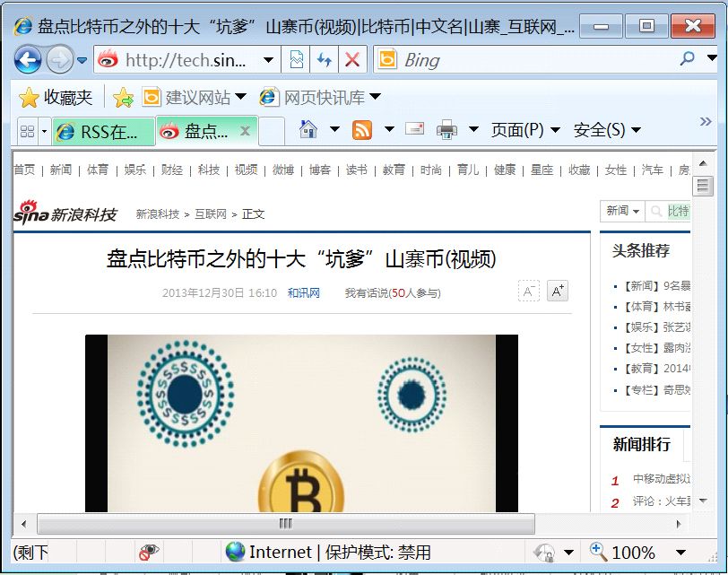Select the 新闻排行 tab
The height and width of the screenshot is (575, 728).
point(642,445)
